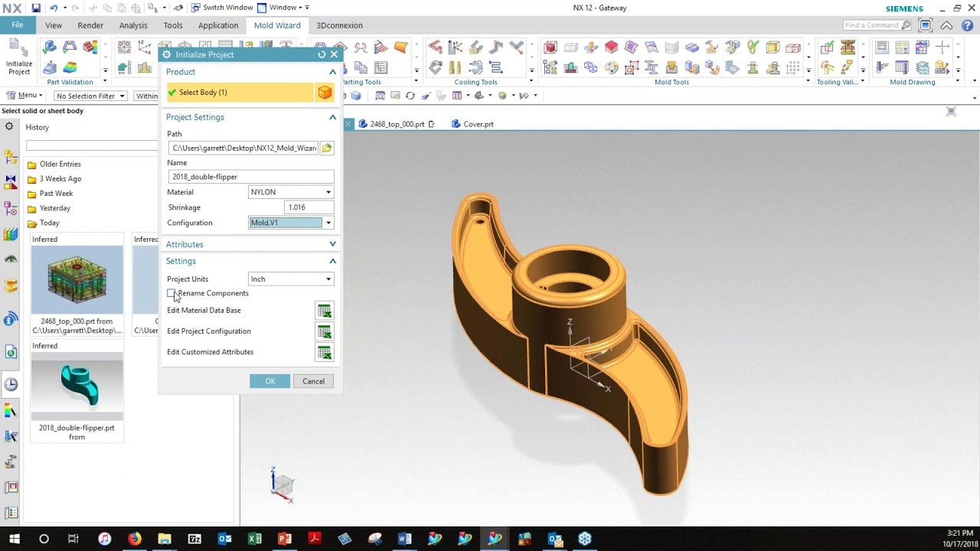Open the Edit Project Configuration spreadsheet icon
Image resolution: width=980 pixels, height=551 pixels.
click(x=325, y=331)
